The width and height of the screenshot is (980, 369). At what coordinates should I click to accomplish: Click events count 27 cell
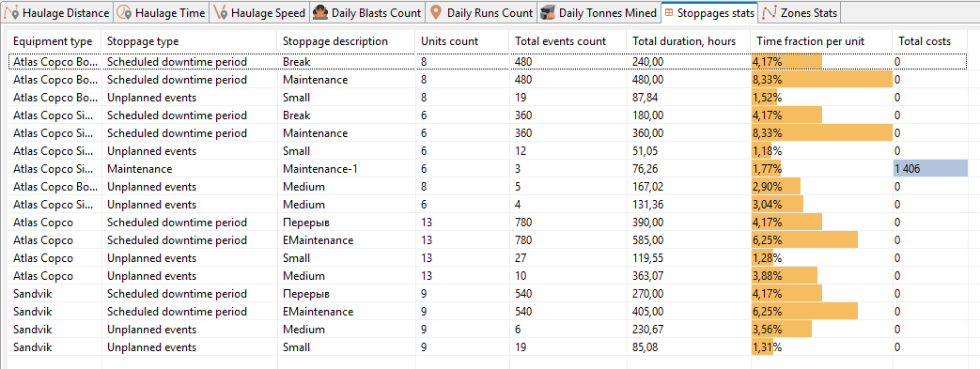coord(568,258)
